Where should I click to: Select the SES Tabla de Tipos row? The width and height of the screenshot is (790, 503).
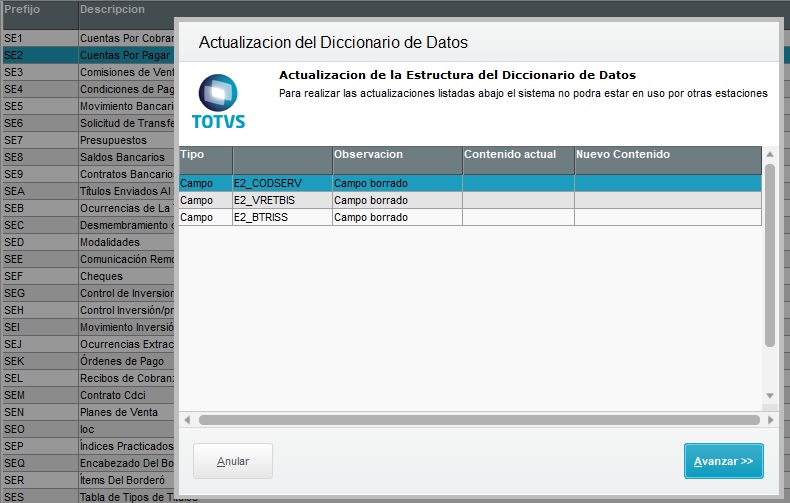[x=88, y=496]
